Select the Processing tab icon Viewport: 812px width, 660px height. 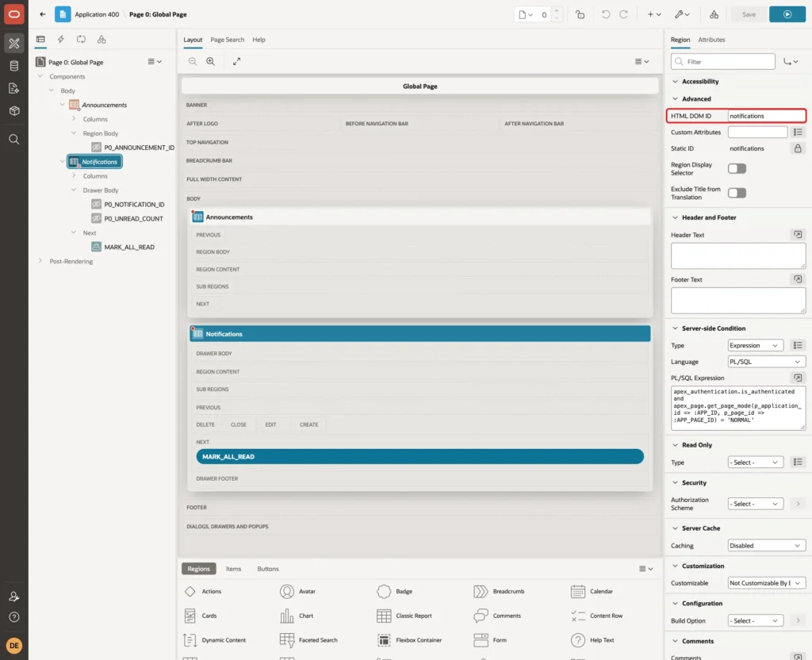tap(81, 40)
